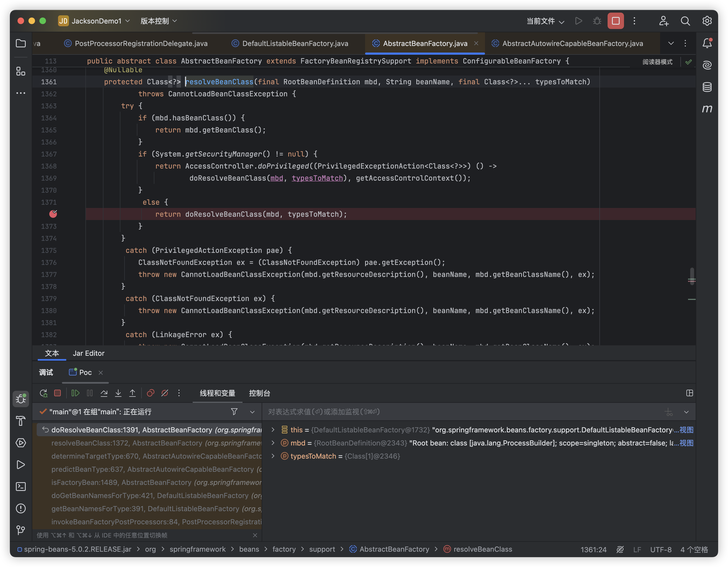This screenshot has width=728, height=567.
Task: Click the Debug bug icon in title bar
Action: pyautogui.click(x=597, y=21)
